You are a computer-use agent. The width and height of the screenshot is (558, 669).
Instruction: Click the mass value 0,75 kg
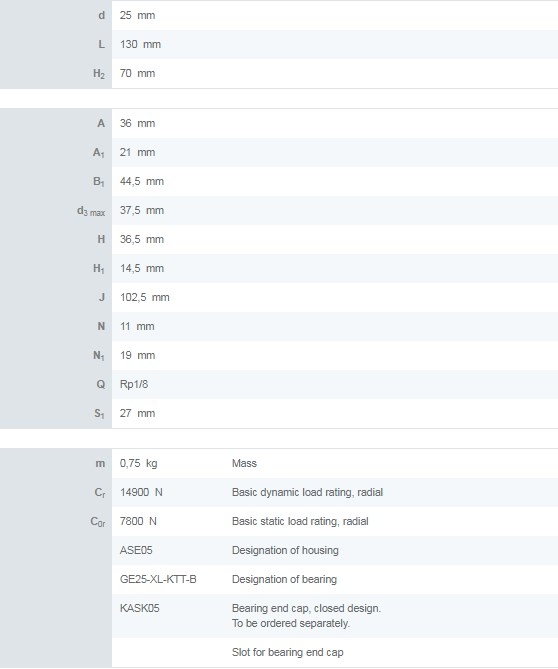click(x=138, y=463)
